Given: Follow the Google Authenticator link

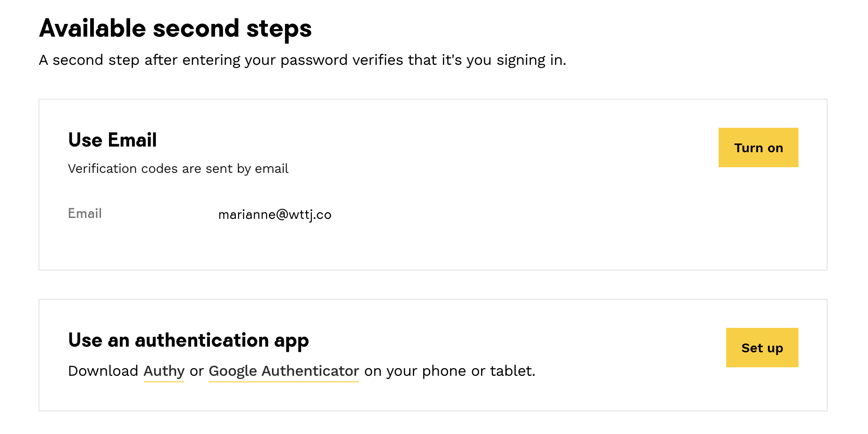Looking at the screenshot, I should point(284,371).
